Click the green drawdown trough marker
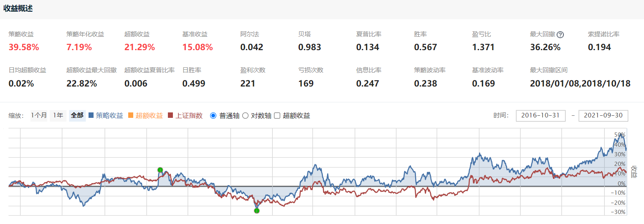The height and width of the screenshot is (224, 644). coord(256,211)
